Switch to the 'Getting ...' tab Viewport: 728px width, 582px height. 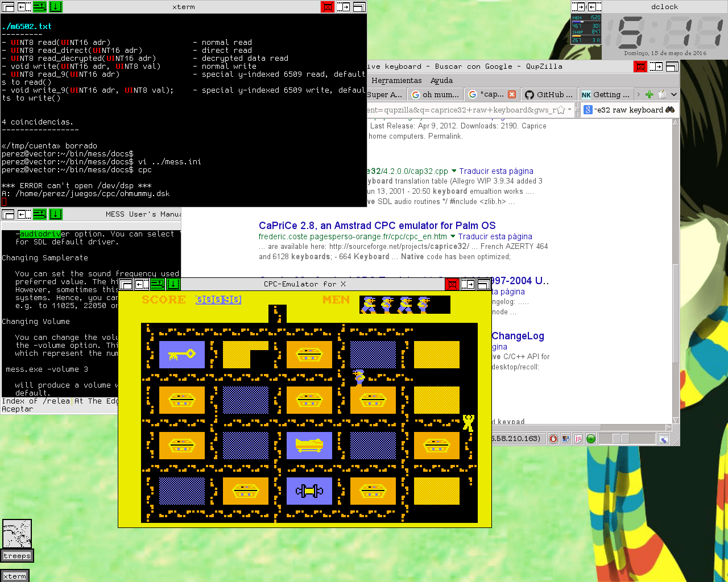tap(605, 95)
